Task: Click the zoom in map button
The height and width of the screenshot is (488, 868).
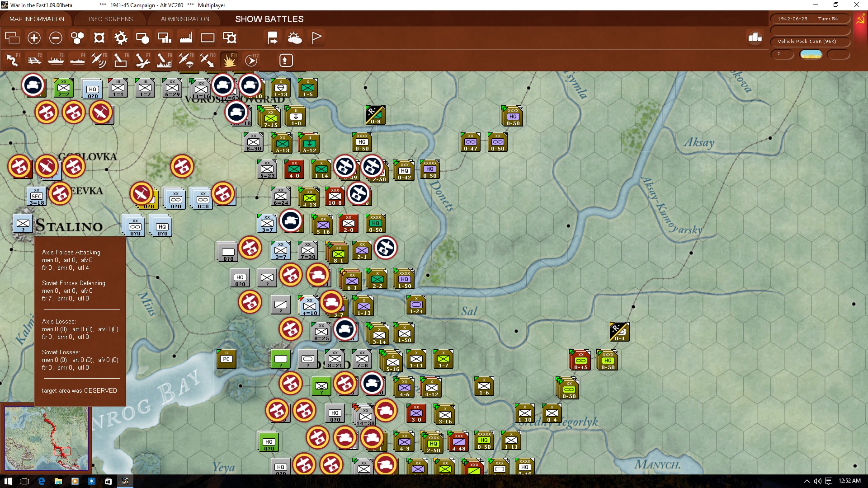Action: (34, 38)
